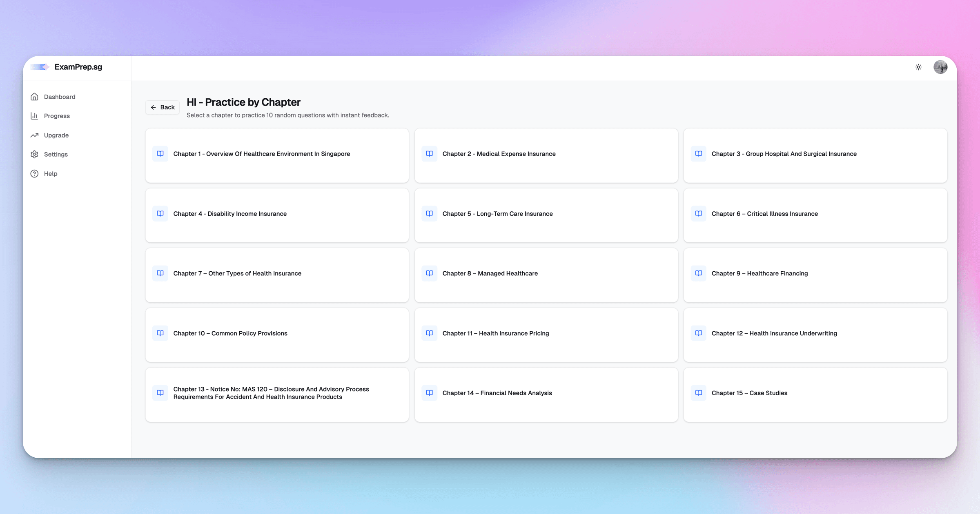This screenshot has height=514, width=980.
Task: Open Dashboard from the sidebar
Action: tap(59, 97)
